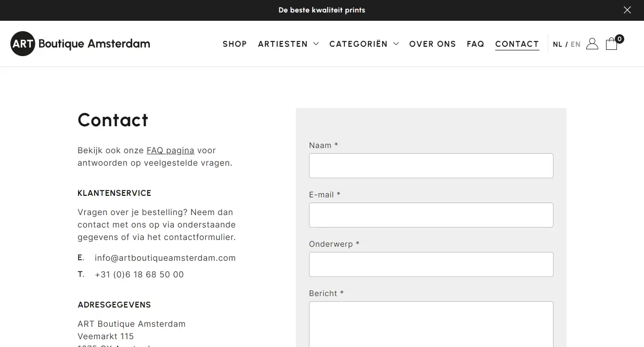The height and width of the screenshot is (347, 644).
Task: Click the cart item count badge
Action: 619,38
